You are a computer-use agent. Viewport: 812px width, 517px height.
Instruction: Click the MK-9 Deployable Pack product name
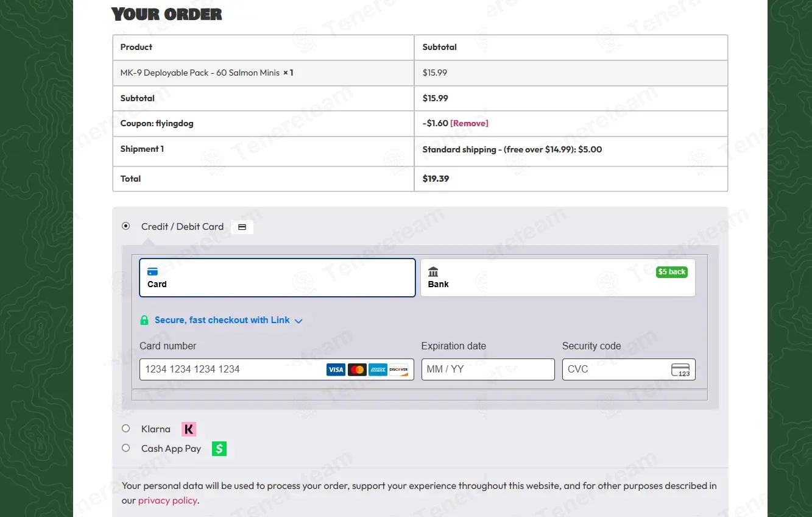(200, 73)
